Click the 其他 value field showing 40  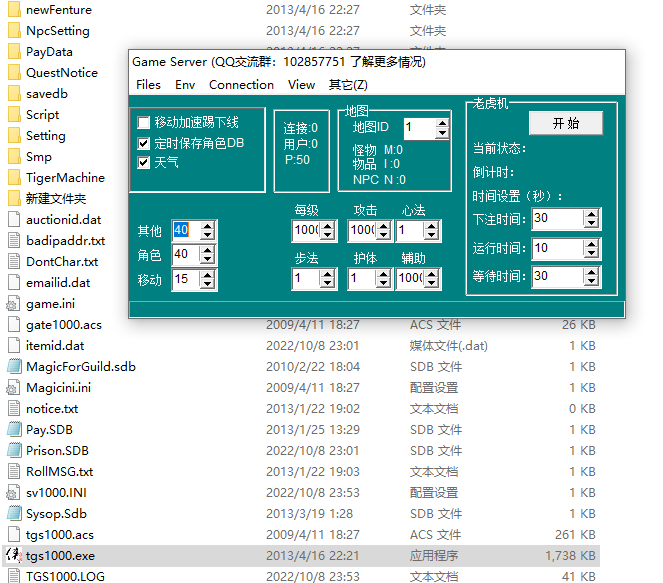click(186, 230)
